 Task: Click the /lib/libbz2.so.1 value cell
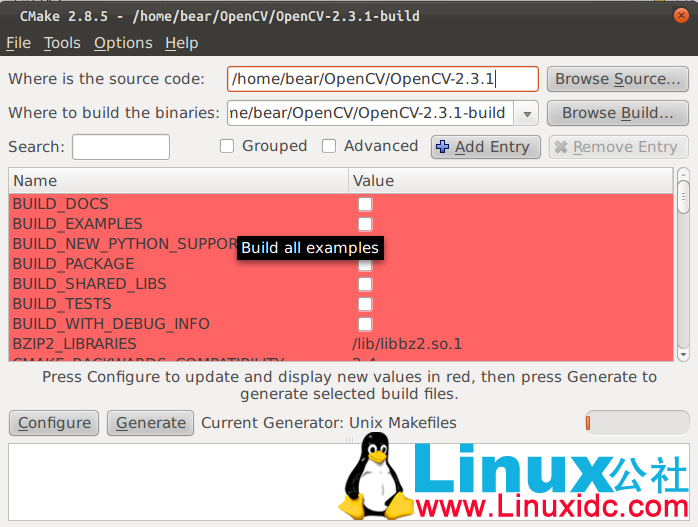click(407, 344)
